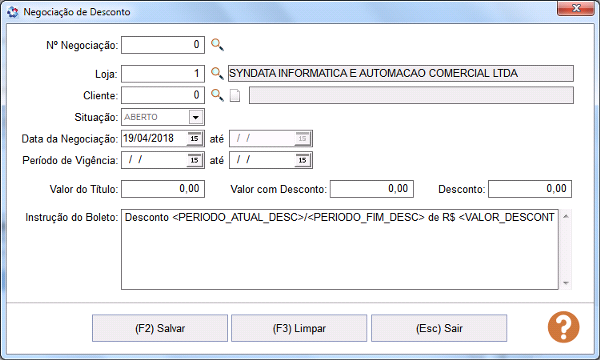Image resolution: width=600 pixels, height=360 pixels.
Task: Click the document icon next to Cliente
Action: pos(235,96)
